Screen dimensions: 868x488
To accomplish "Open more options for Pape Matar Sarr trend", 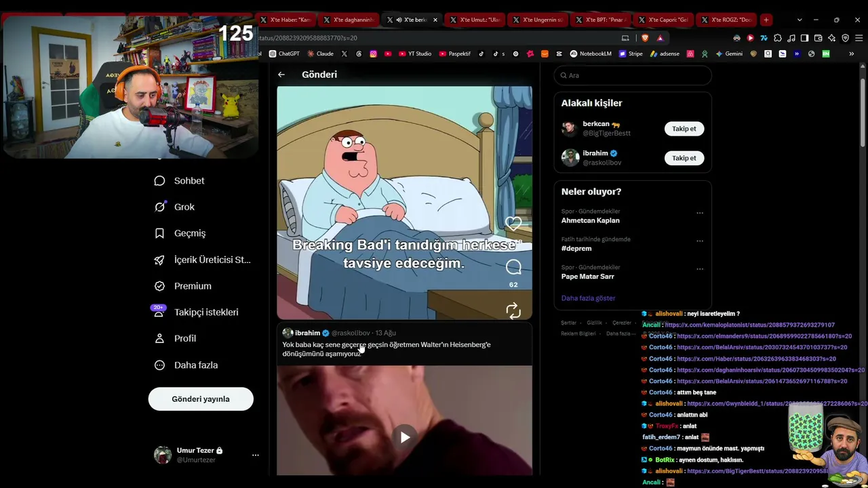I will click(700, 268).
